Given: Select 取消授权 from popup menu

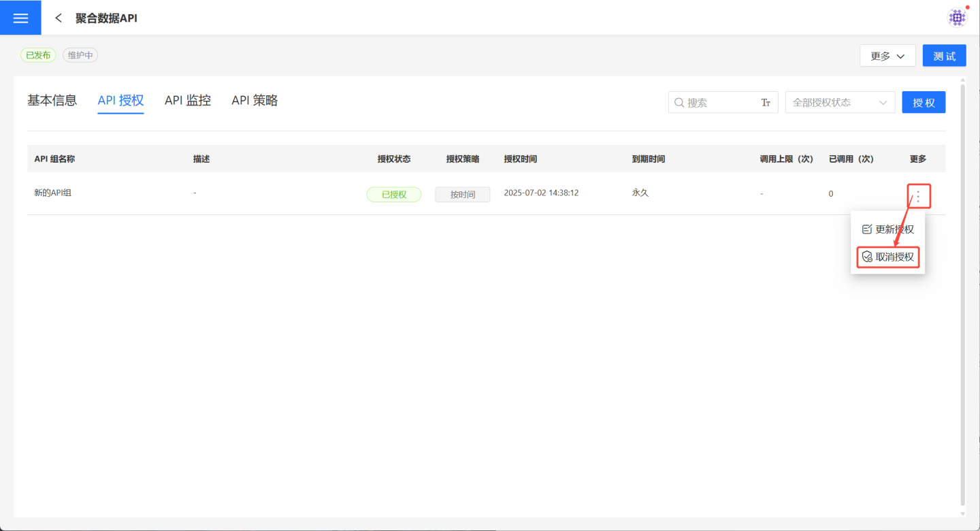Looking at the screenshot, I should coord(887,257).
